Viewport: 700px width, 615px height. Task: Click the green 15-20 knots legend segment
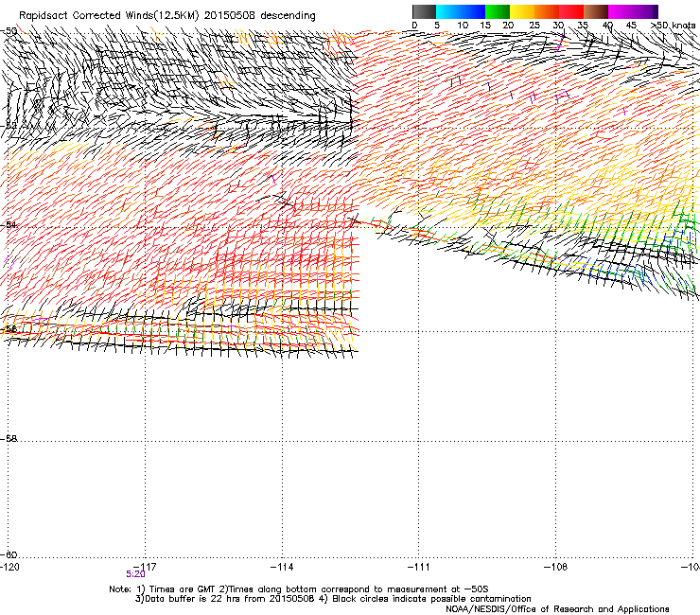coord(498,11)
